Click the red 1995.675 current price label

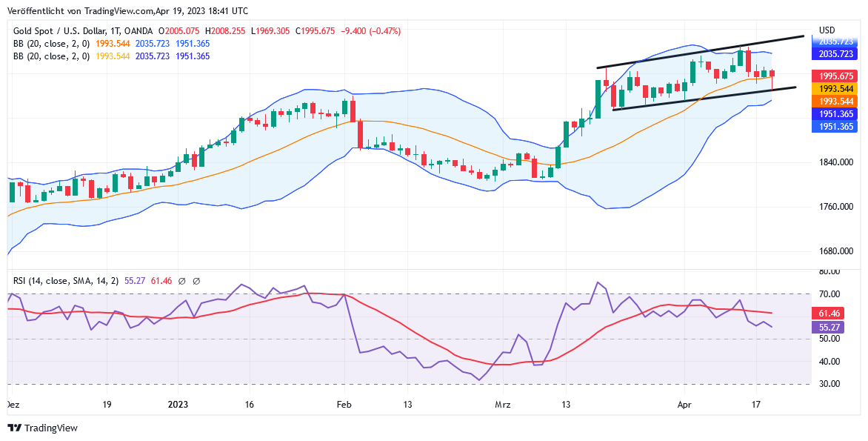point(835,76)
